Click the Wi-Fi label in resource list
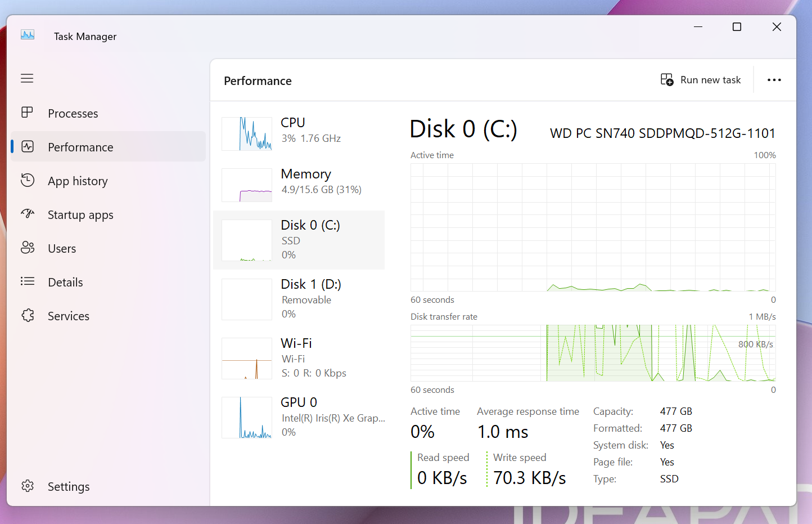Image resolution: width=812 pixels, height=524 pixels. point(296,343)
